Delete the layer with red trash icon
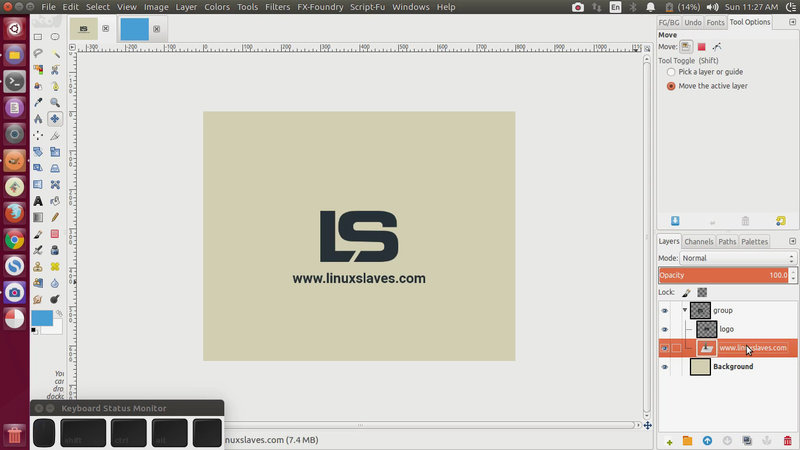Viewport: 800px width, 450px height. [787, 441]
